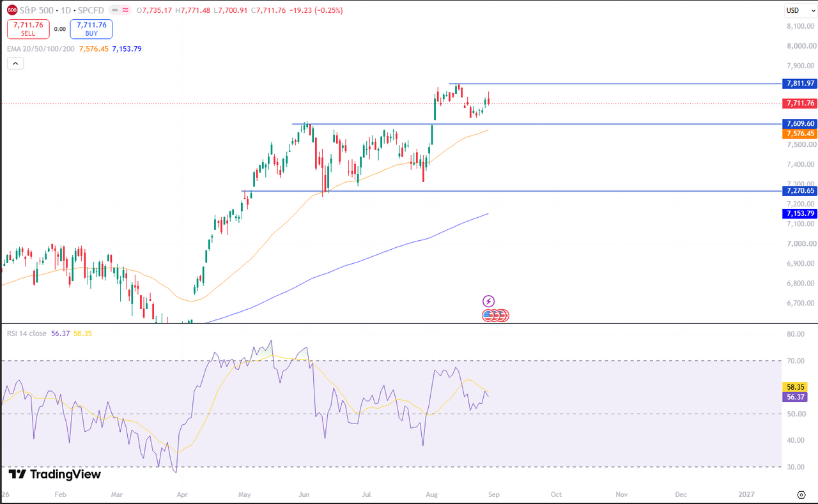The width and height of the screenshot is (818, 504).
Task: Click the S&P 500 · 1D · SPCFD title
Action: click(x=61, y=10)
